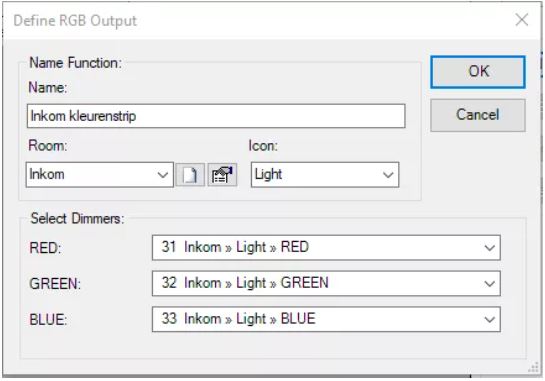Open the Room combo box showing Inkom
The width and height of the screenshot is (545, 381).
click(99, 175)
